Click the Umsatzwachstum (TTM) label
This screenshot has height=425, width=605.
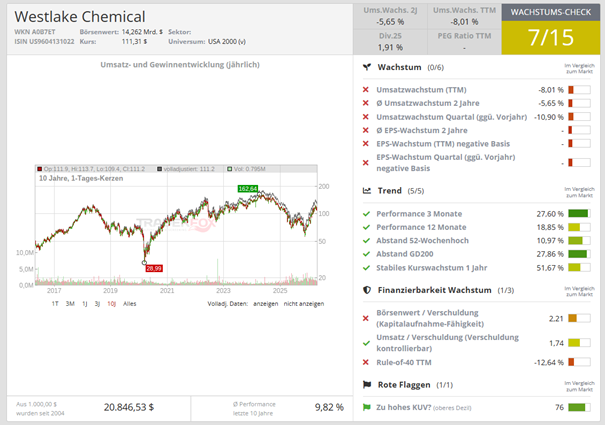coord(421,90)
